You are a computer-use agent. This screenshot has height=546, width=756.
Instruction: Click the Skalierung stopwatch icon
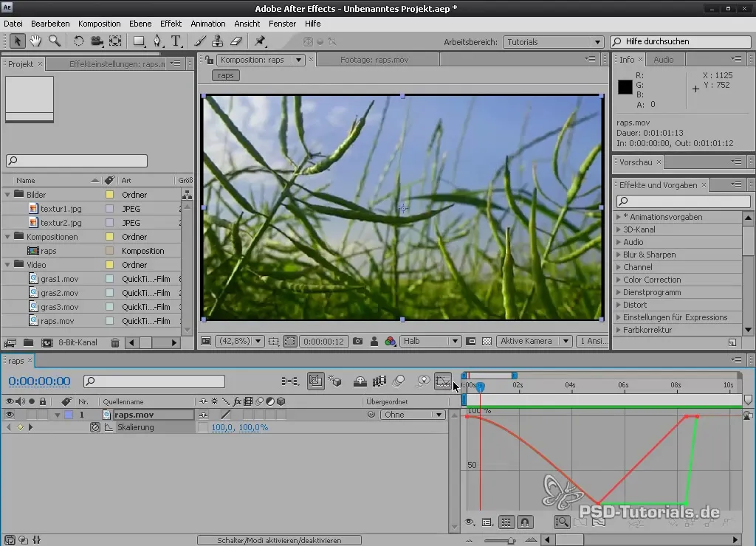[95, 427]
